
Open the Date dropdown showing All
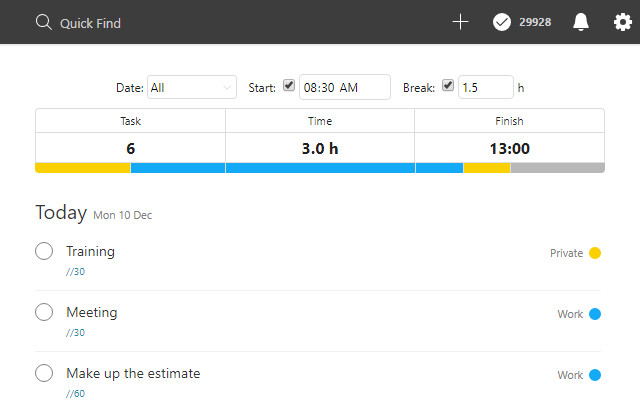click(191, 87)
